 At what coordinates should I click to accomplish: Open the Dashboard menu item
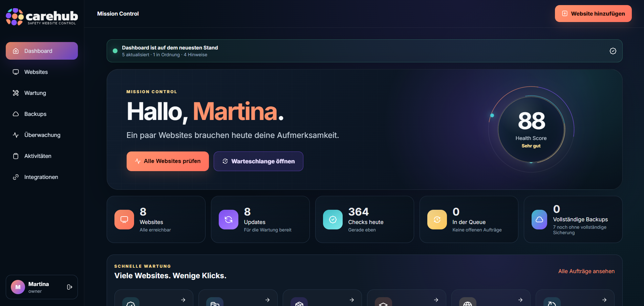(42, 51)
